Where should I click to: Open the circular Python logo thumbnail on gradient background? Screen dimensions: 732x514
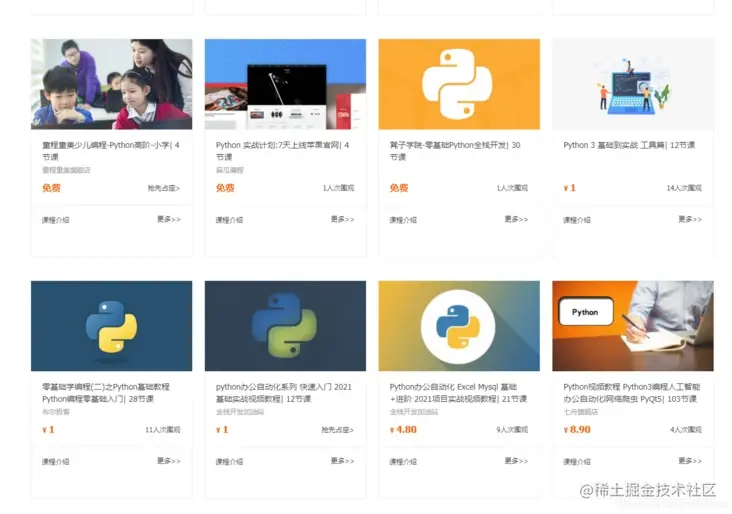point(459,326)
